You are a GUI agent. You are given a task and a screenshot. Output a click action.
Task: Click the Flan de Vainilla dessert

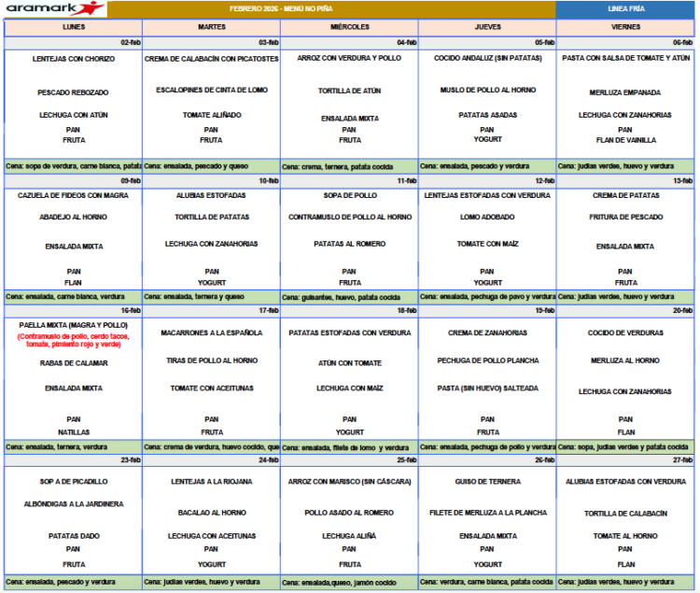[x=625, y=140]
